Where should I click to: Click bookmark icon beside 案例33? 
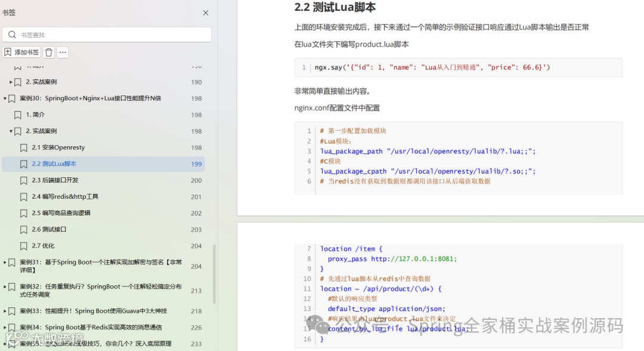pyautogui.click(x=12, y=312)
